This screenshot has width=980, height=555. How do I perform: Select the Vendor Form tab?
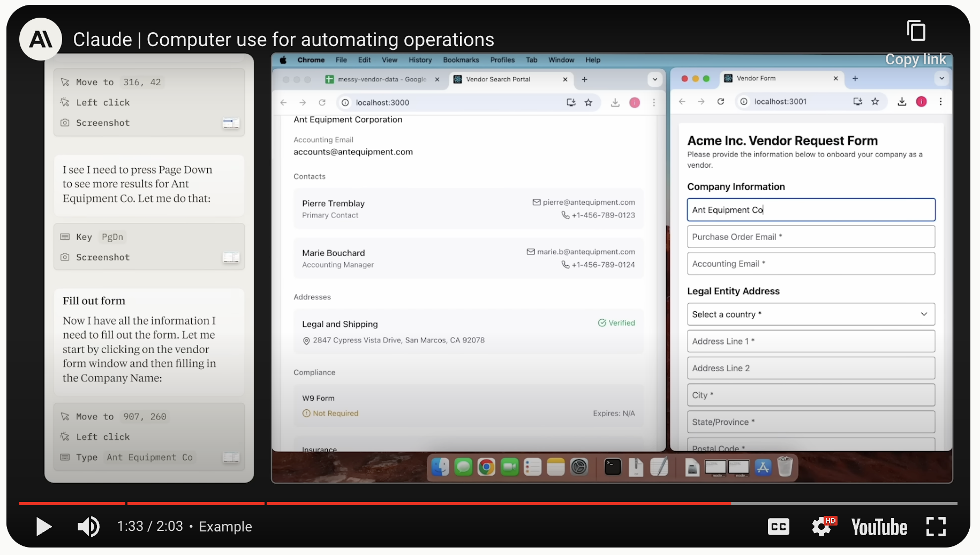(x=781, y=78)
